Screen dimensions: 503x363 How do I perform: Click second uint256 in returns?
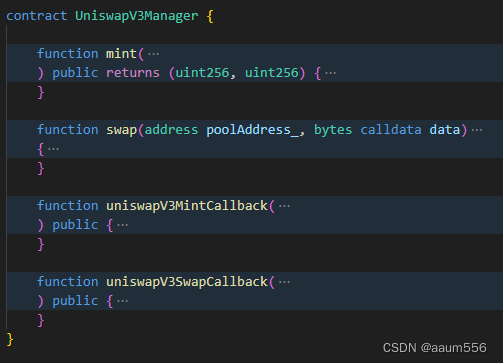pos(272,73)
